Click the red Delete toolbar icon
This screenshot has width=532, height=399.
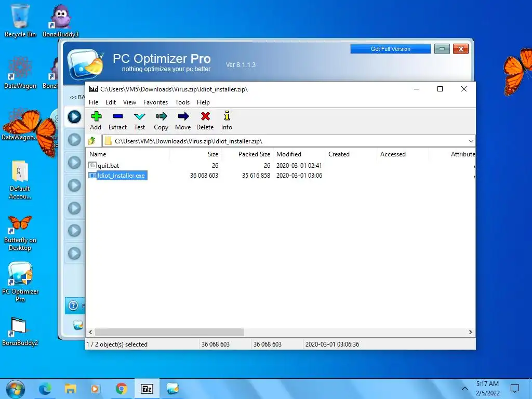point(205,121)
